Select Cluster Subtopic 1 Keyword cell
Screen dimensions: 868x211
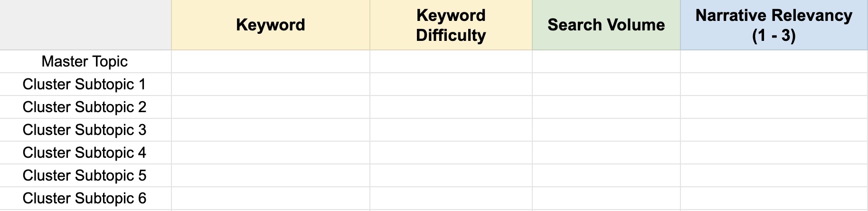pos(271,84)
